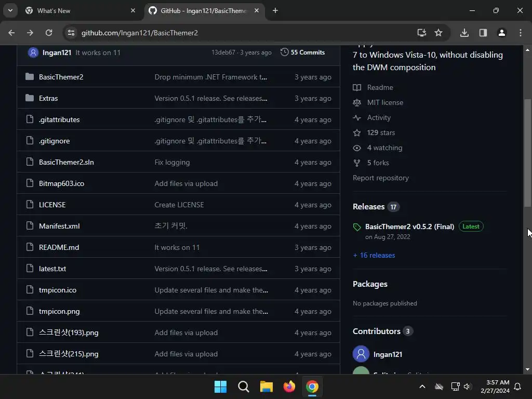This screenshot has width=532, height=399.
Task: Reload the current page
Action: click(x=49, y=33)
